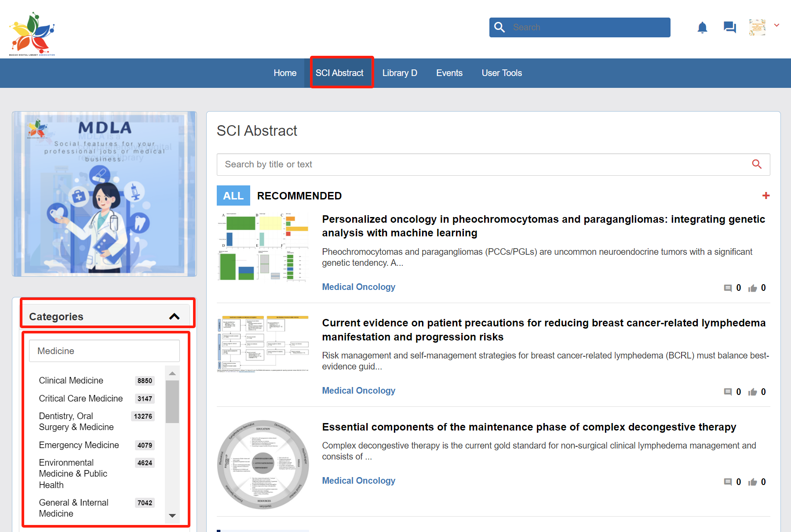
Task: Click the MDLA logo in header
Action: tap(32, 34)
